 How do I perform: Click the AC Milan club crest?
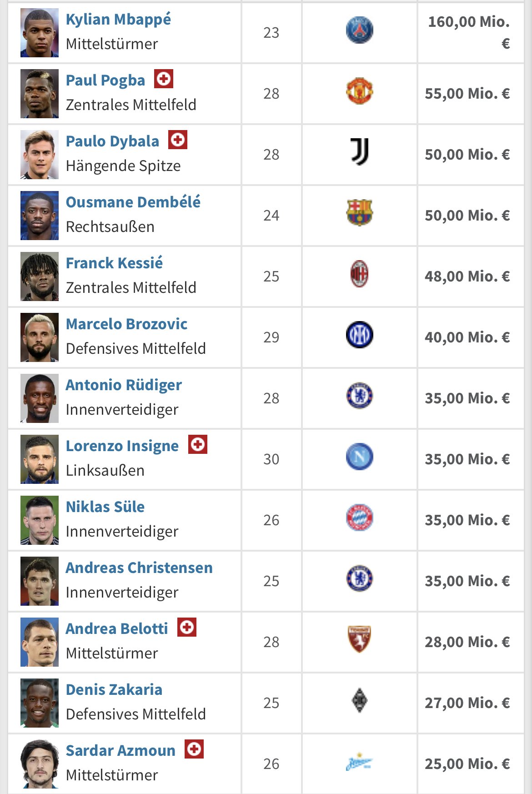pyautogui.click(x=359, y=274)
